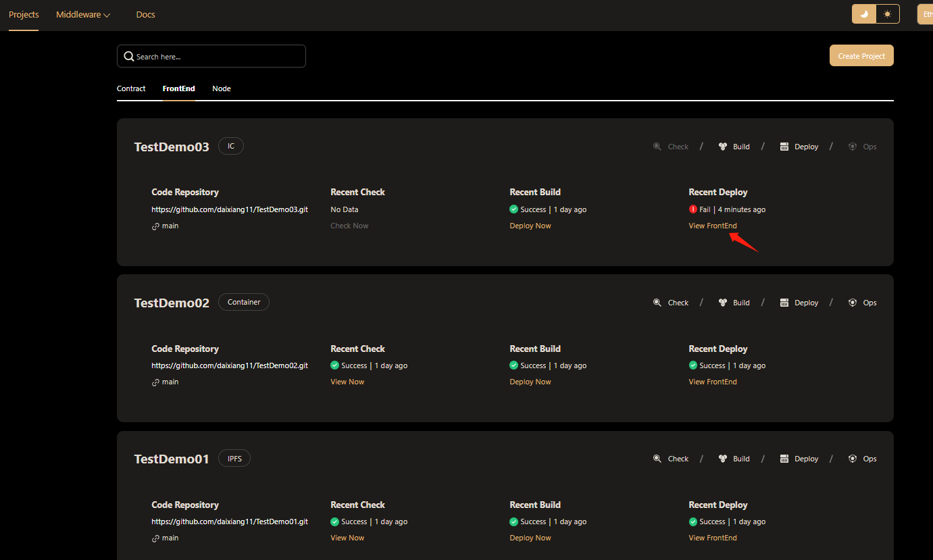The height and width of the screenshot is (560, 933).
Task: Click the Create Project button
Action: pyautogui.click(x=861, y=56)
